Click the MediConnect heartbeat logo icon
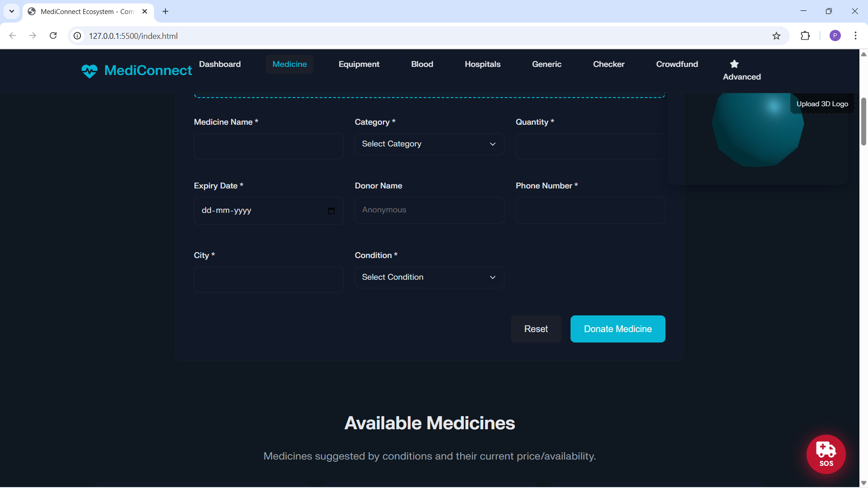The width and height of the screenshot is (868, 488). click(90, 71)
